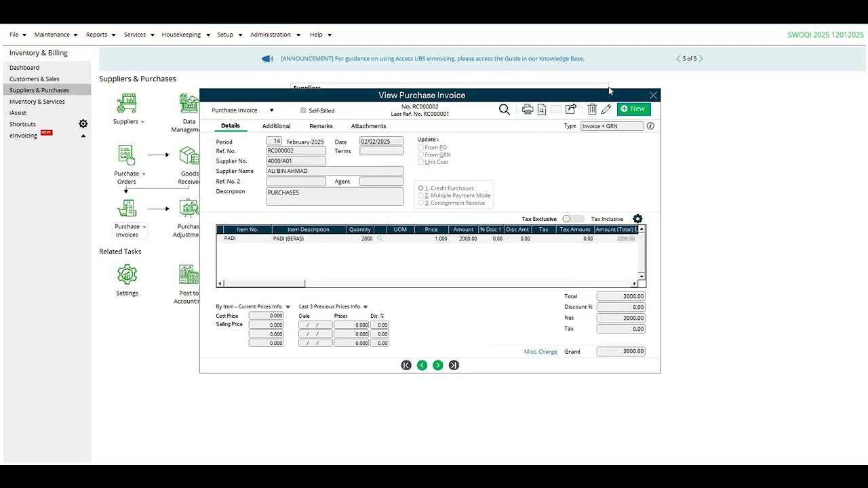This screenshot has height=488, width=868.
Task: Open Dashboard in sidebar
Action: coord(24,68)
